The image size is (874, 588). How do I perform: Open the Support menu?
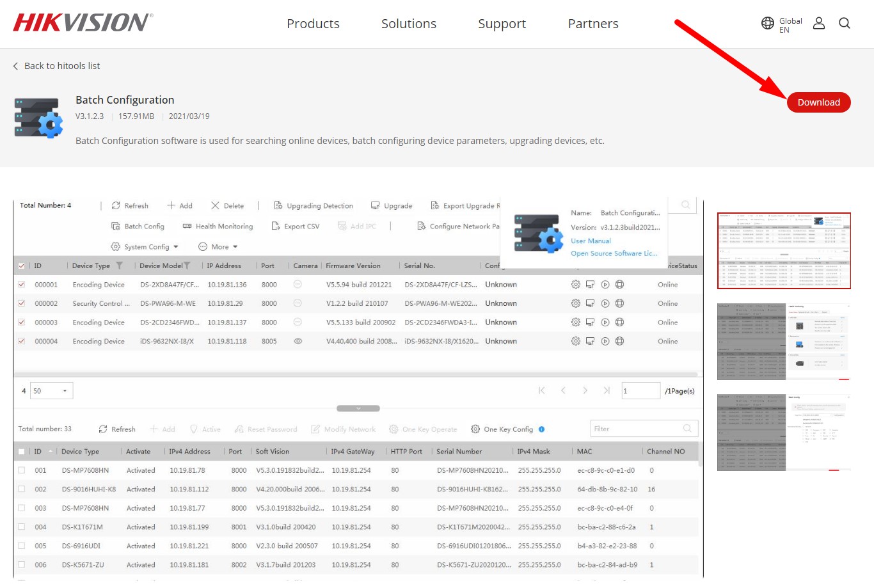point(502,24)
